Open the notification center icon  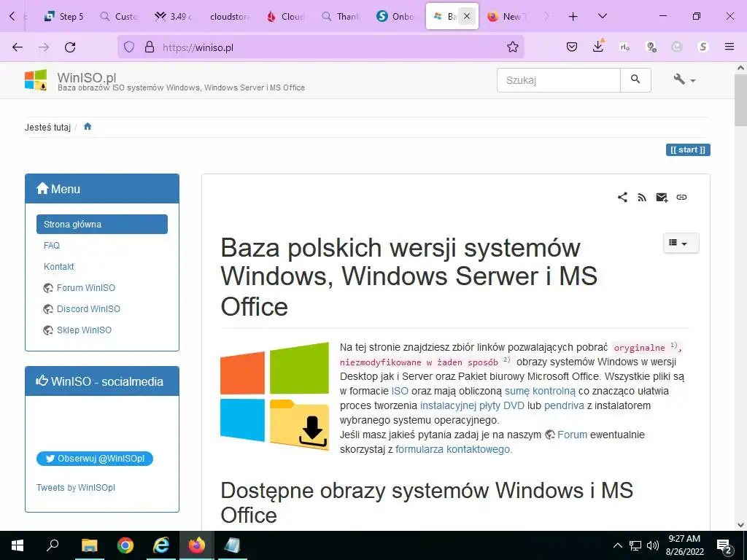tap(724, 545)
